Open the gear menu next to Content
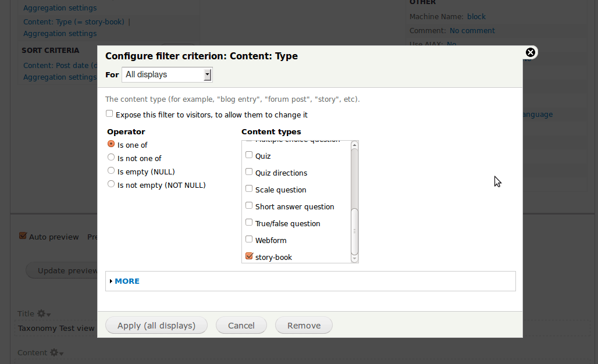This screenshot has height=364, width=598. tap(56, 353)
